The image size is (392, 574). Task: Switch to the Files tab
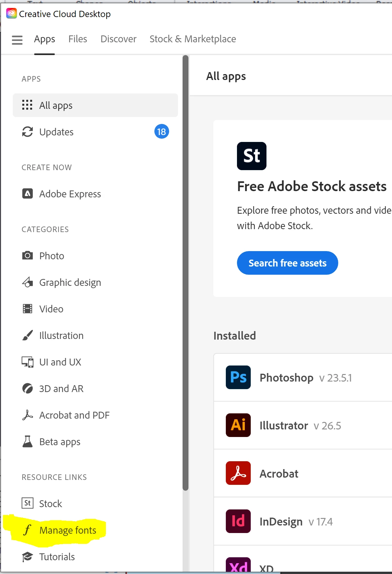click(x=78, y=39)
